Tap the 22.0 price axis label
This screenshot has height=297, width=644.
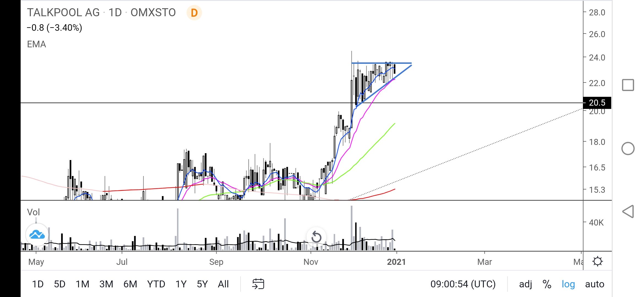597,83
